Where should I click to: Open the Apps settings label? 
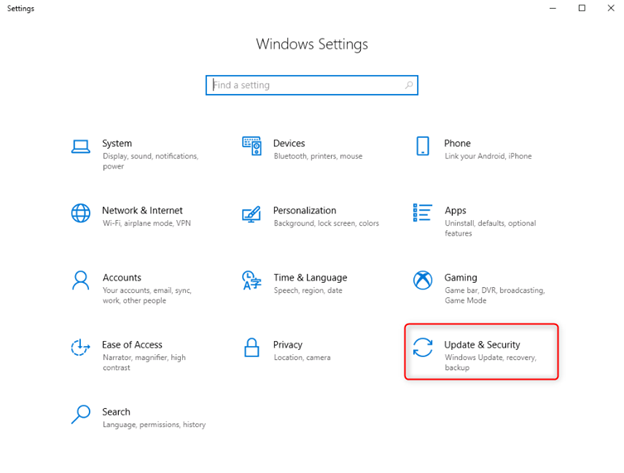point(455,211)
